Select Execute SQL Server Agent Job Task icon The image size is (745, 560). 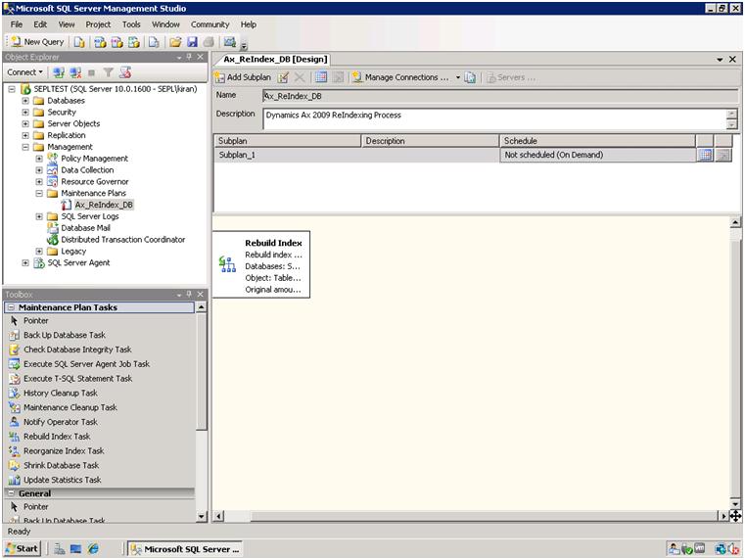click(x=15, y=364)
